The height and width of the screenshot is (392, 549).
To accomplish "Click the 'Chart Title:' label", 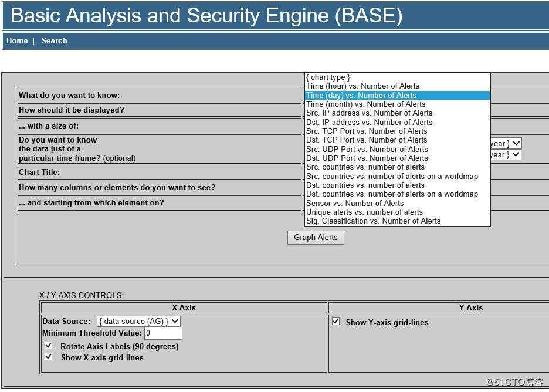I will [x=39, y=172].
